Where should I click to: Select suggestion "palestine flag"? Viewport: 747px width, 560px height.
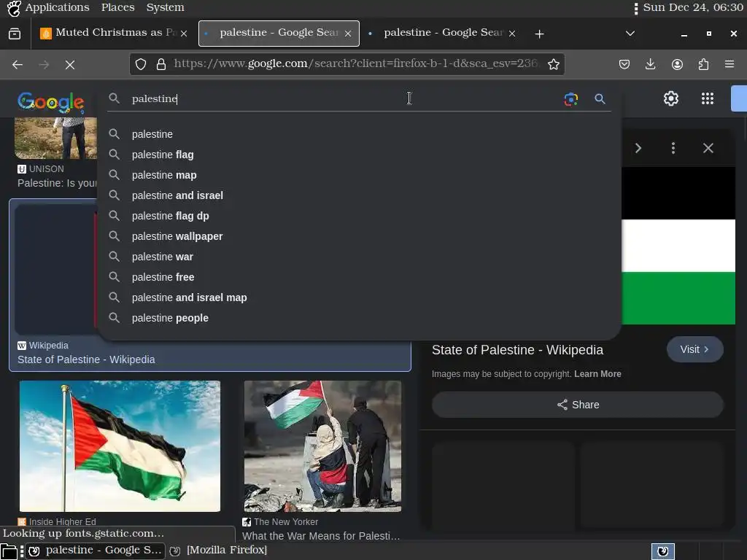point(360,155)
